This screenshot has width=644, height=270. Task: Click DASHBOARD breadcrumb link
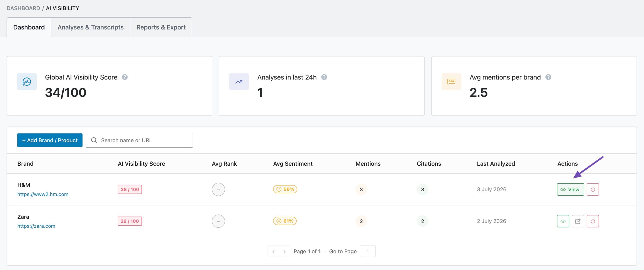(23, 8)
